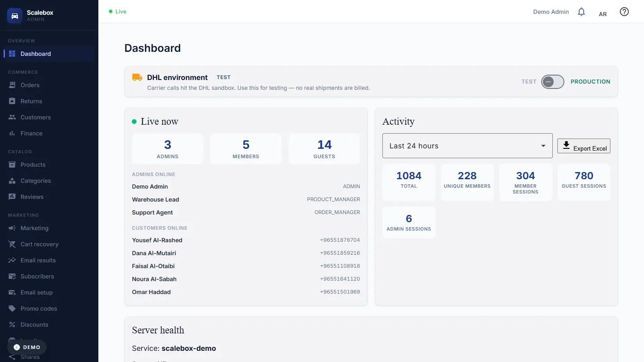The width and height of the screenshot is (644, 362).
Task: Click the DEMO info badge
Action: tap(27, 347)
